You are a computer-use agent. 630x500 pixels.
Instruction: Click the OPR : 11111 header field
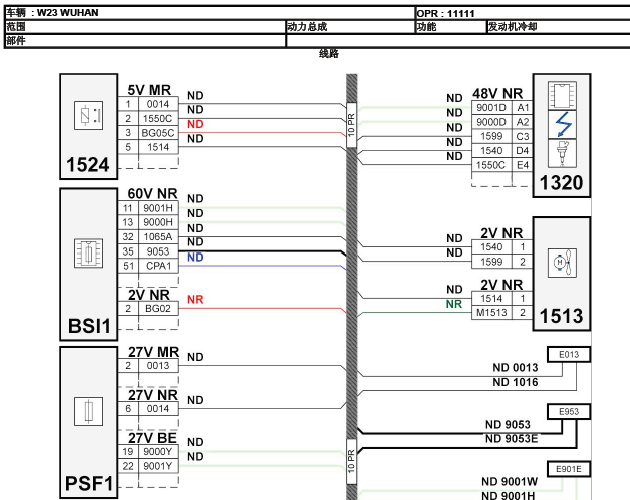click(x=446, y=14)
